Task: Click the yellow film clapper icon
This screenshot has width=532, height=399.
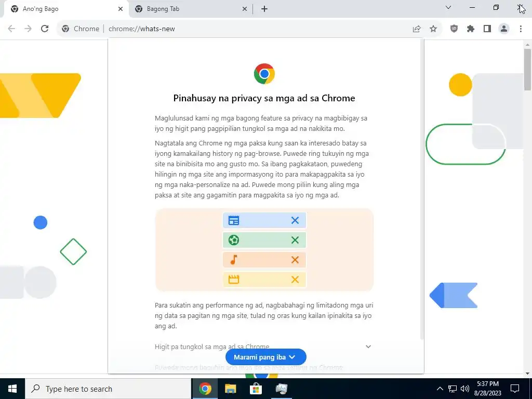Action: click(234, 280)
